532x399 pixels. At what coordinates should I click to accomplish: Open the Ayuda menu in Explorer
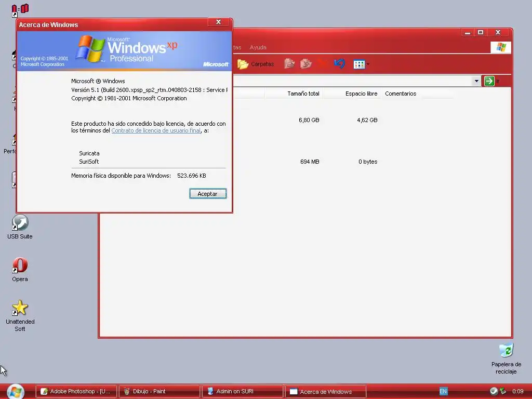258,47
